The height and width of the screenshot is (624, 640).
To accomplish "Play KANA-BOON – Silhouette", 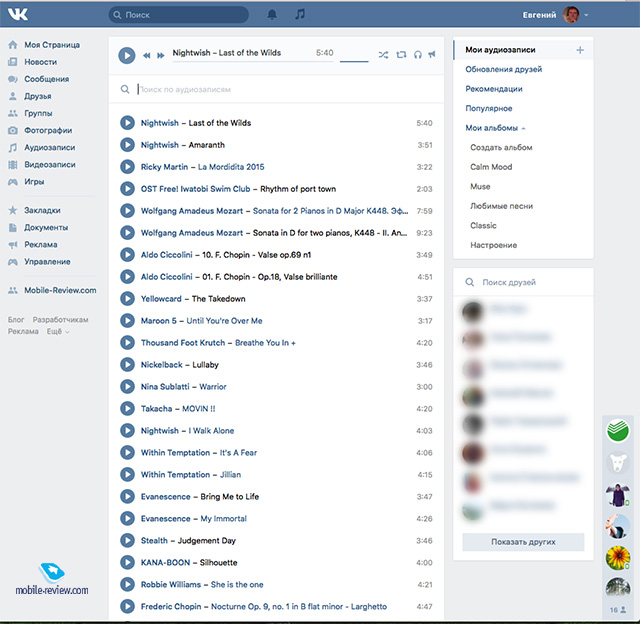I will 127,562.
